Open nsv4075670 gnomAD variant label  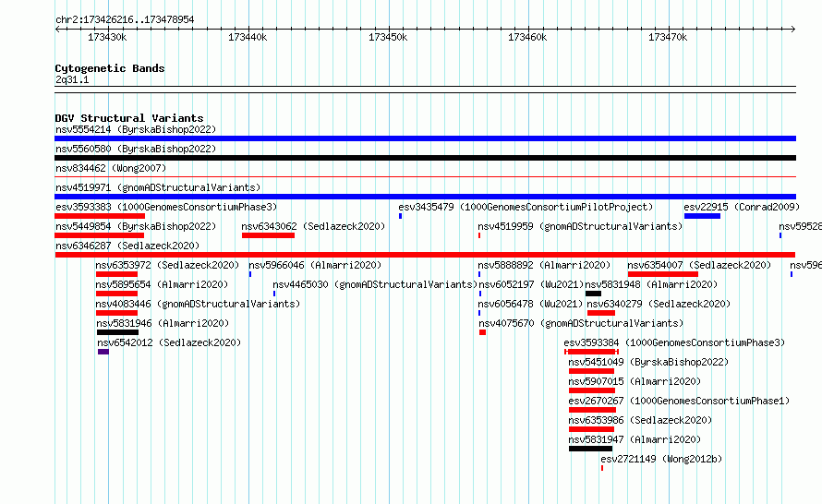click(x=581, y=323)
